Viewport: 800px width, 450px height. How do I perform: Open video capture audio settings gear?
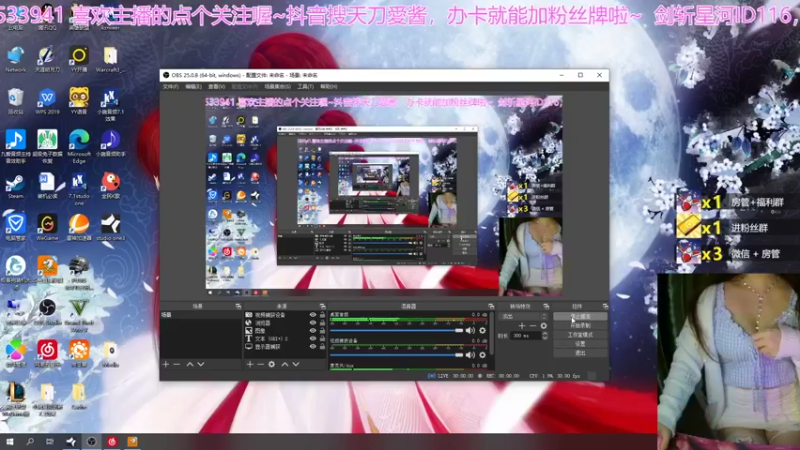(x=482, y=355)
